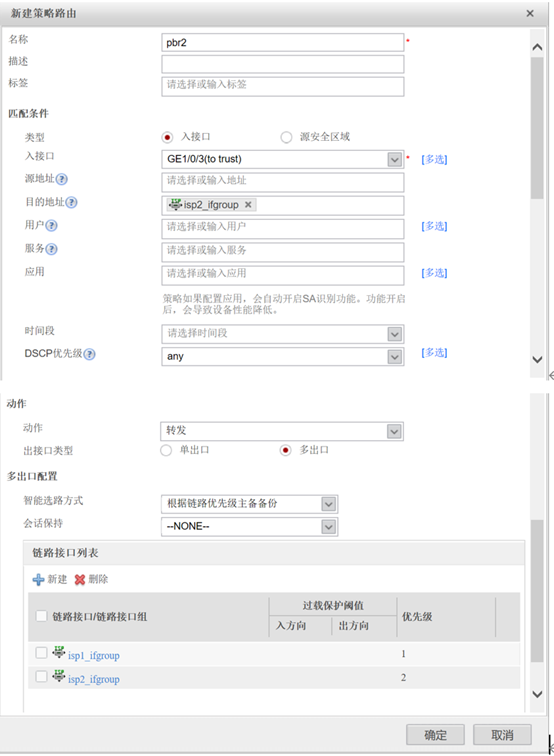Remove isp2_ifgroup tag from destination address

[x=248, y=205]
